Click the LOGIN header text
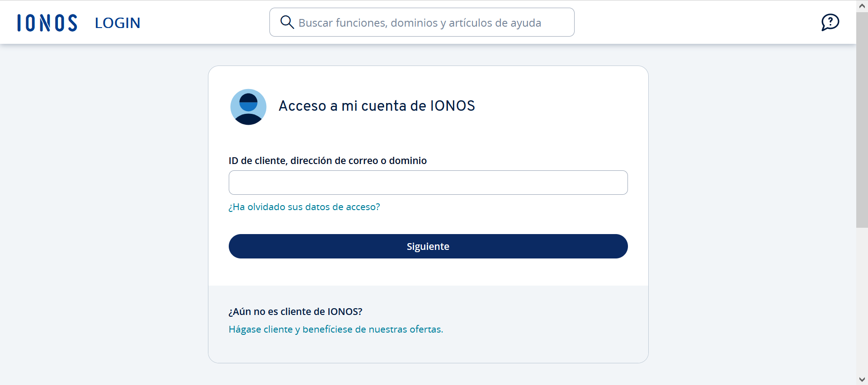 [118, 23]
